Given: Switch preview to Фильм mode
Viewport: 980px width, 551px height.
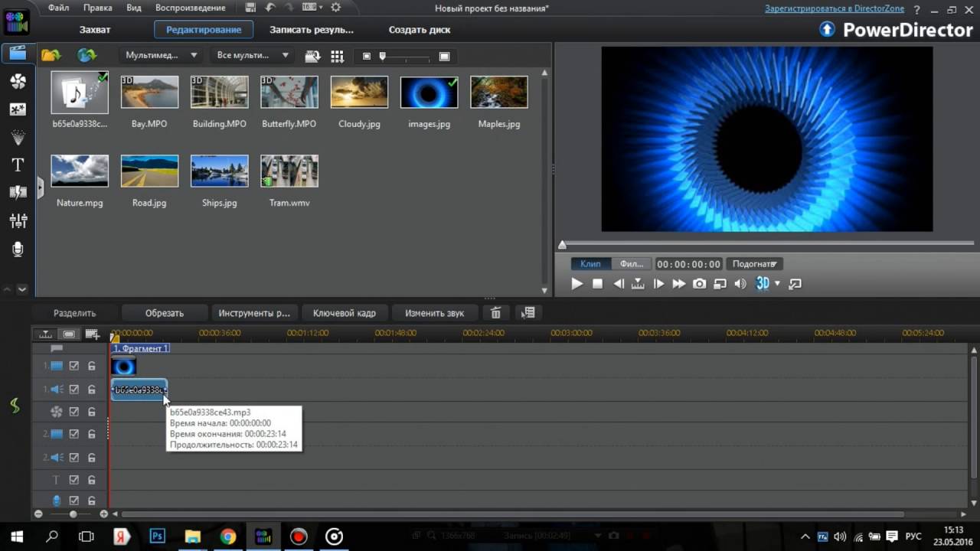Looking at the screenshot, I should click(632, 264).
